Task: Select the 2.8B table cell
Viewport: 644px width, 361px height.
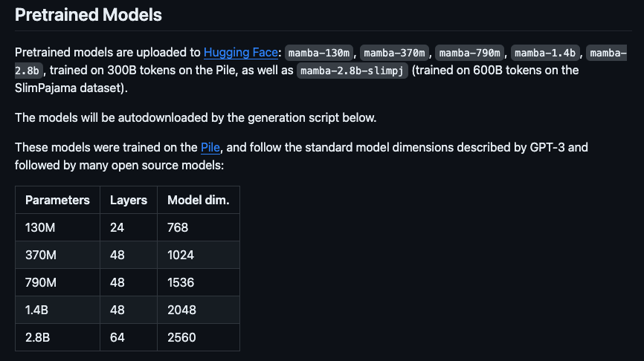Action: coord(57,337)
